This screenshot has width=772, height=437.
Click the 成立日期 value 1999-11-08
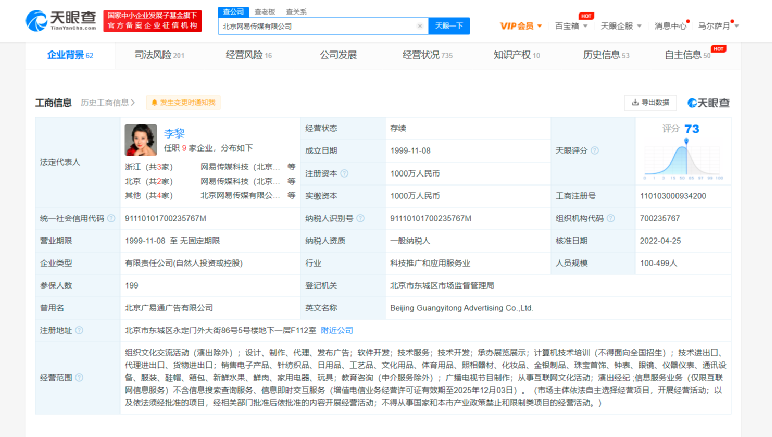click(411, 151)
